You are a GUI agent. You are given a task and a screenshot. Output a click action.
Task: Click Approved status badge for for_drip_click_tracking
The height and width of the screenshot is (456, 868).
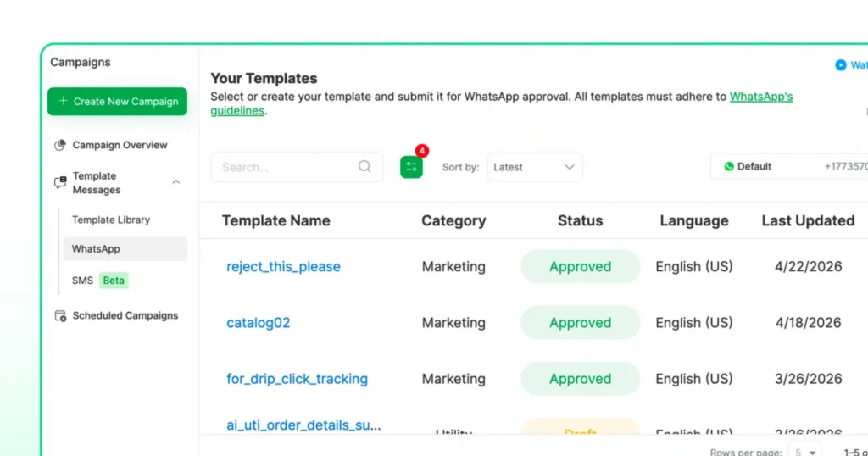pyautogui.click(x=580, y=379)
